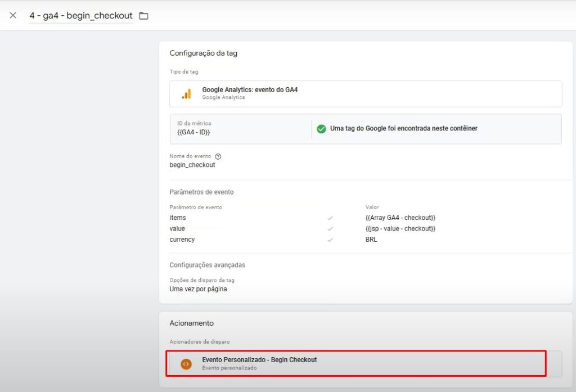Click the Google Analytics bar chart icon
This screenshot has height=392, width=576.
point(186,94)
